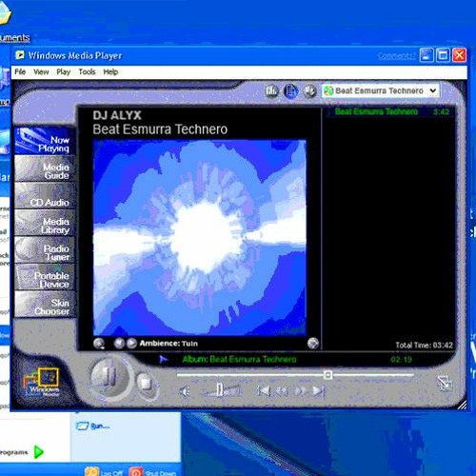Toggle shuffle icon in top toolbar
Screen dimensions: 476x476
[x=309, y=91]
